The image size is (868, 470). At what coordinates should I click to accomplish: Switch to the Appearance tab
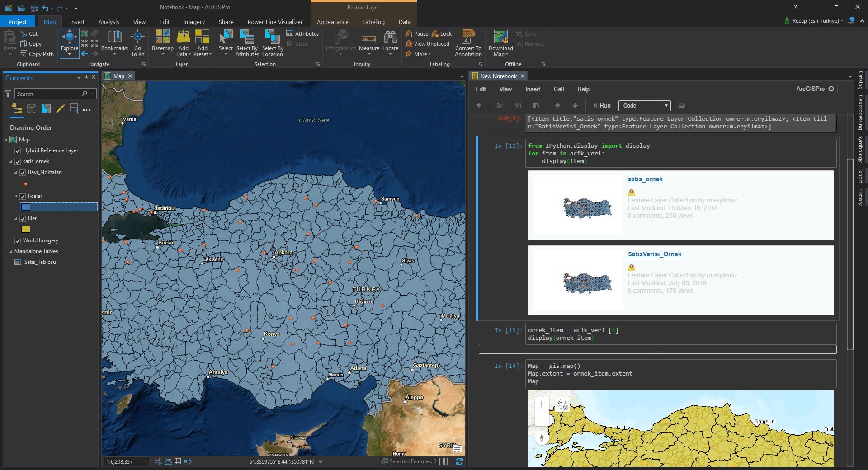pyautogui.click(x=332, y=22)
